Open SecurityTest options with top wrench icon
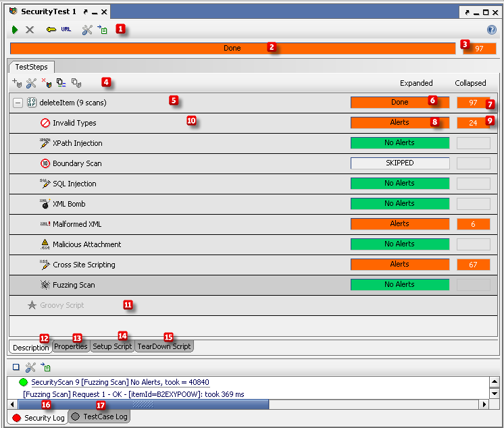Screen dimensions: 504x428 click(87, 30)
